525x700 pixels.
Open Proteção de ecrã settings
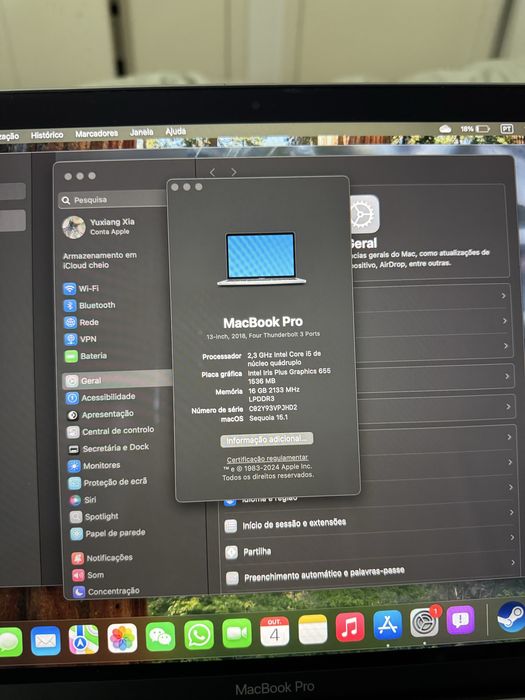click(108, 483)
